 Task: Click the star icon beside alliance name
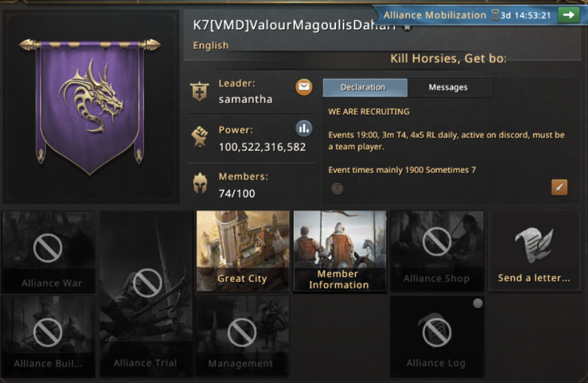407,27
